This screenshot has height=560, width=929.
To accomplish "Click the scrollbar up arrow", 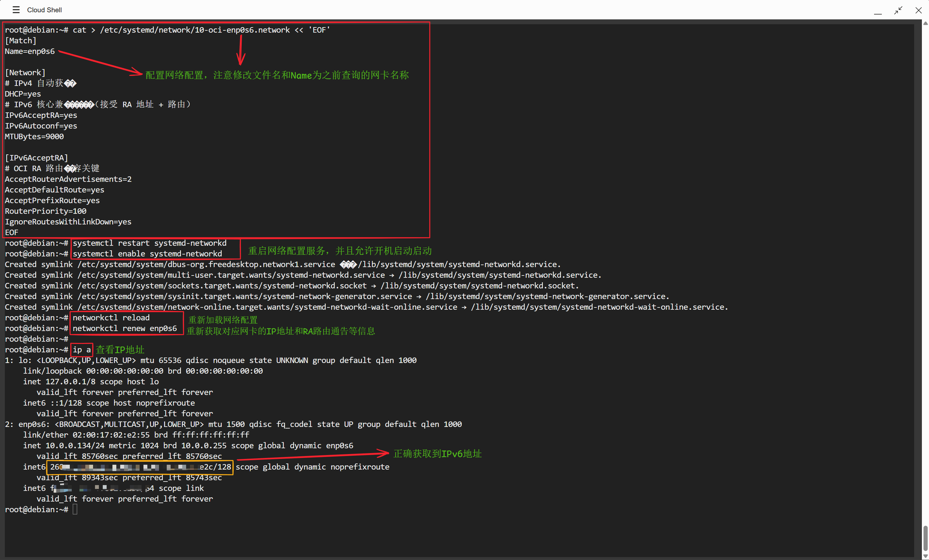I will (925, 23).
